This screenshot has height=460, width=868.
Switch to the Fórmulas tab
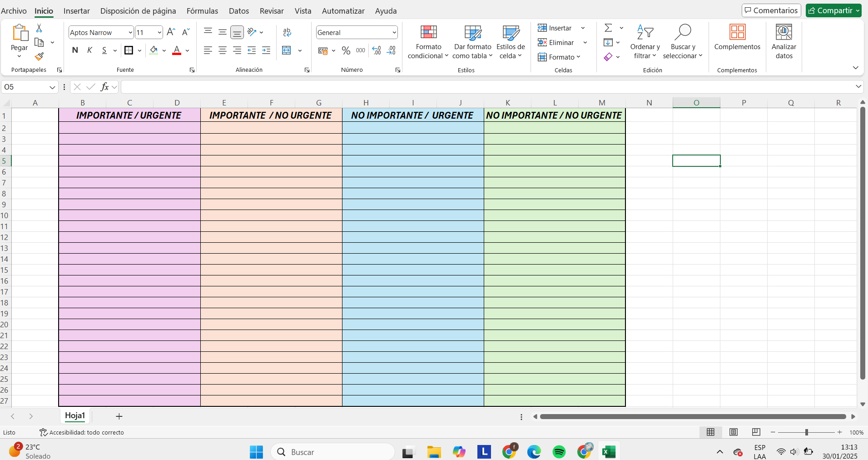[202, 10]
